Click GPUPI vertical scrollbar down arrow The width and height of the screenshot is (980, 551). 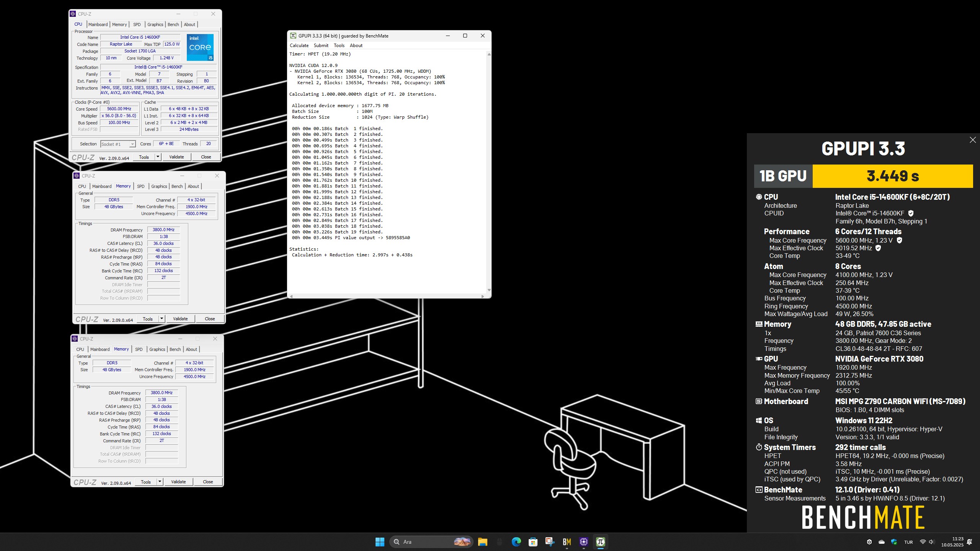(x=489, y=290)
